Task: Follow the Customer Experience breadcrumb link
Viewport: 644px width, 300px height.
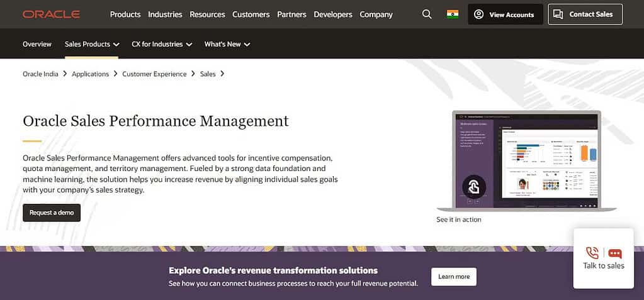Action: point(154,74)
